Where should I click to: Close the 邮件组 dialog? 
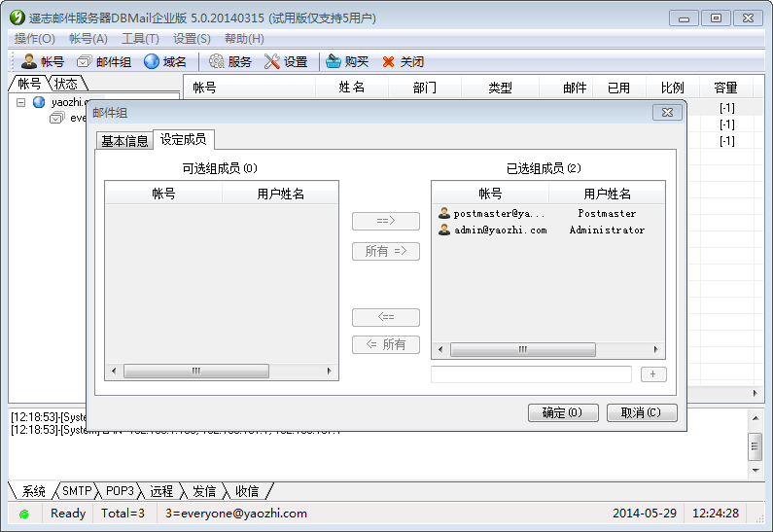click(x=667, y=113)
